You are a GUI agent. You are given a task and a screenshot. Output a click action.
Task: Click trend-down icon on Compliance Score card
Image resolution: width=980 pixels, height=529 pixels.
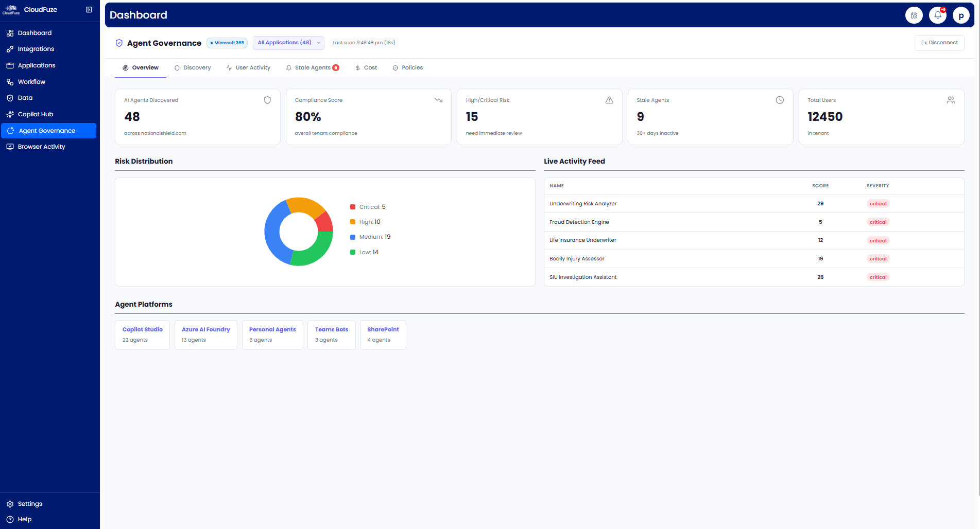(x=438, y=100)
